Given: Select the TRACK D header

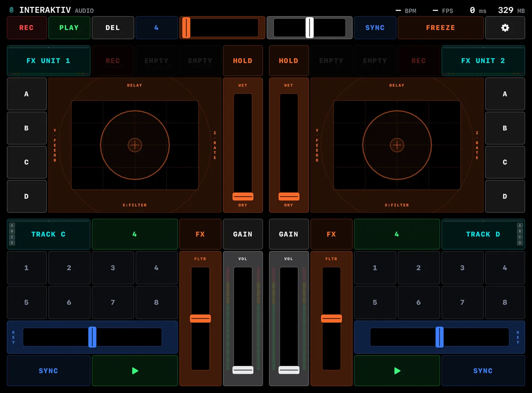Looking at the screenshot, I should pyautogui.click(x=483, y=234).
